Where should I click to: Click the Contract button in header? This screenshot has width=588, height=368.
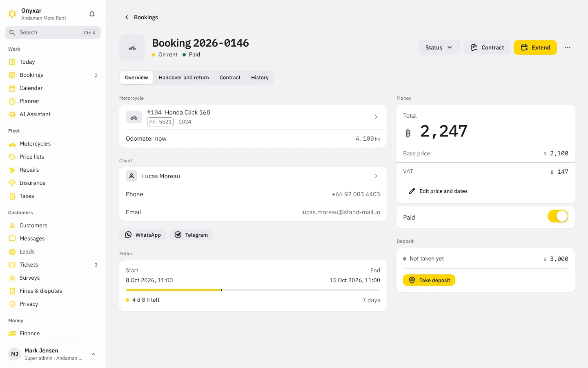tap(487, 47)
